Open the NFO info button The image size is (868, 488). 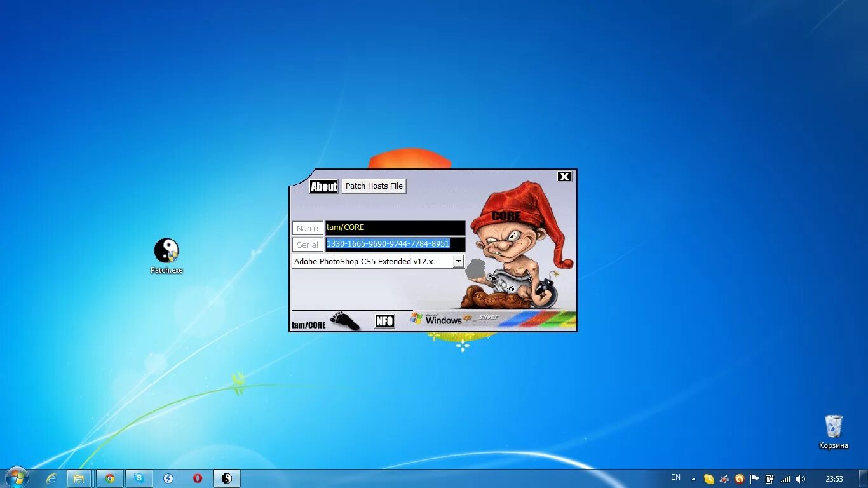tap(384, 321)
